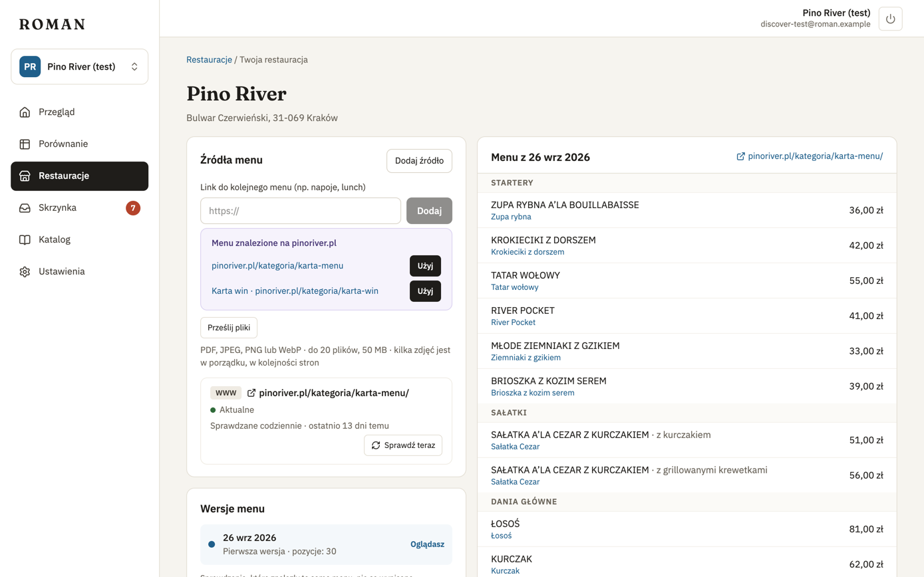Click refresh icon in Sprawdź teraz

pos(376,445)
